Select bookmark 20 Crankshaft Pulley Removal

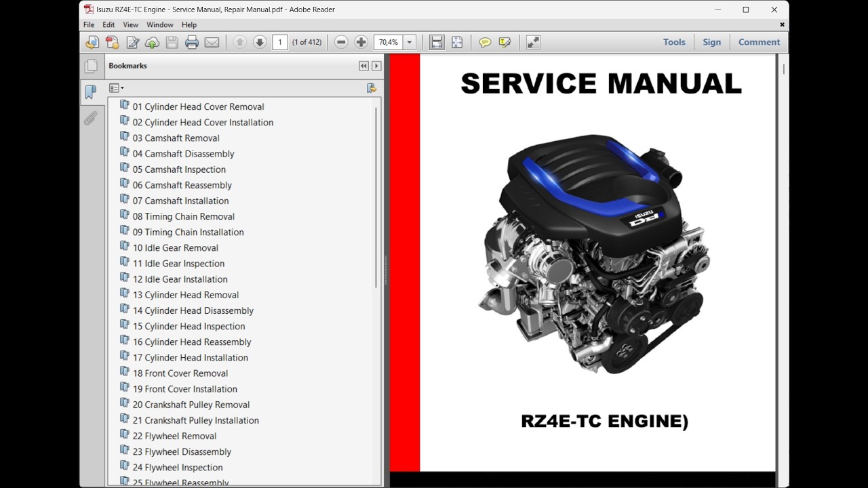(191, 405)
